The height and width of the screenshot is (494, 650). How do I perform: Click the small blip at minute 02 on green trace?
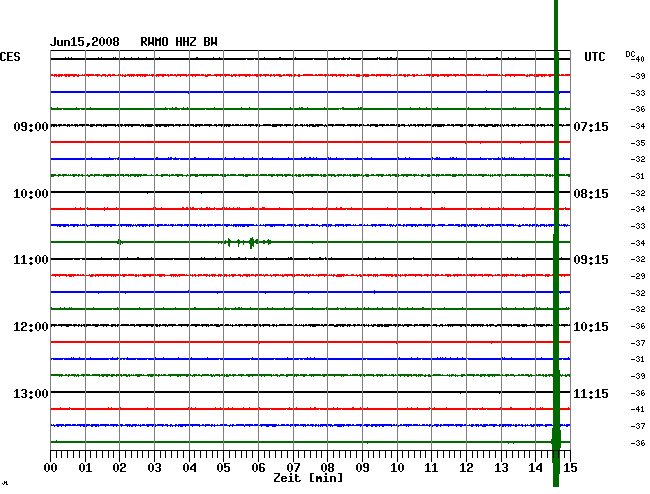click(119, 242)
